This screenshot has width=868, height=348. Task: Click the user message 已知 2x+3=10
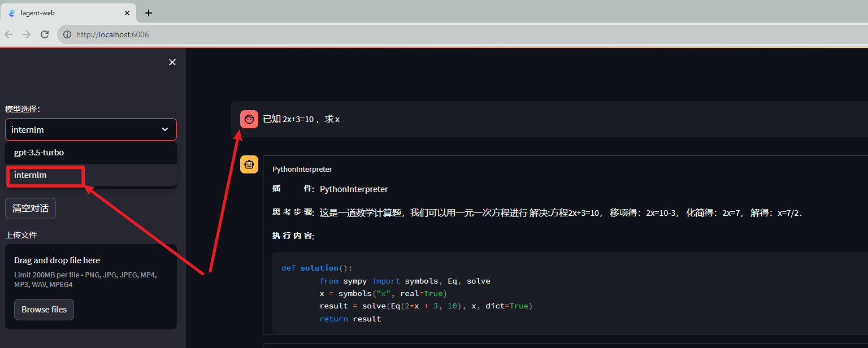(301, 119)
